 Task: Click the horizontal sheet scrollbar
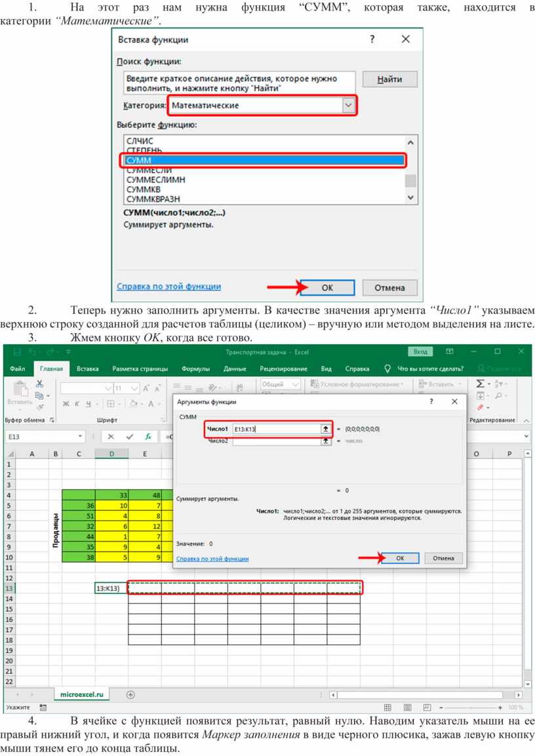420,695
